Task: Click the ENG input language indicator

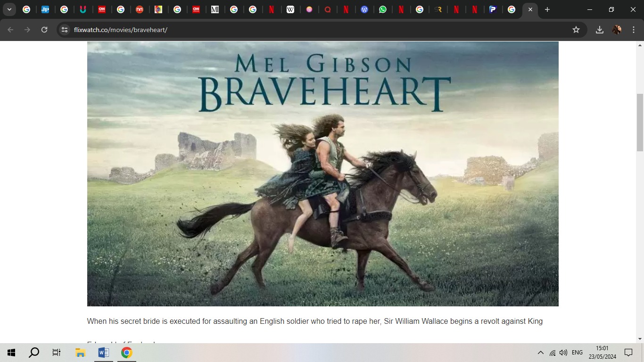Action: pos(577,353)
